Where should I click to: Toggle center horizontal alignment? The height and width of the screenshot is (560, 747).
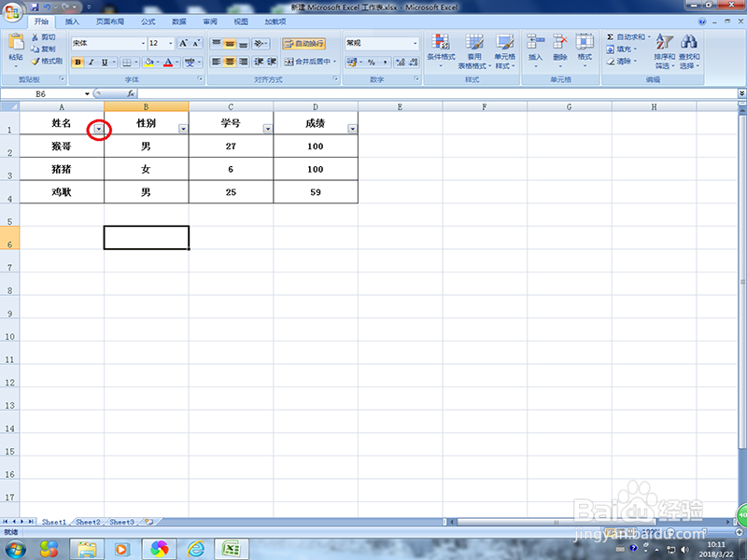(230, 62)
